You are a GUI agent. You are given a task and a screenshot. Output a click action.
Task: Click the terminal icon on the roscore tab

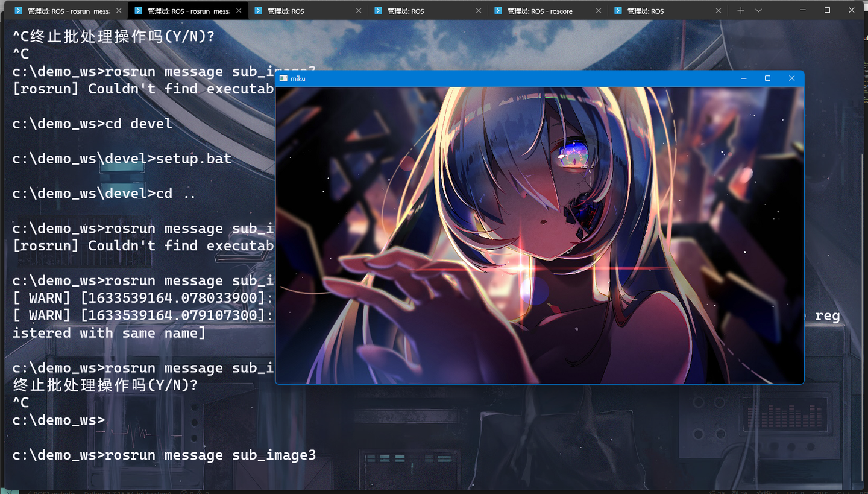(x=498, y=10)
